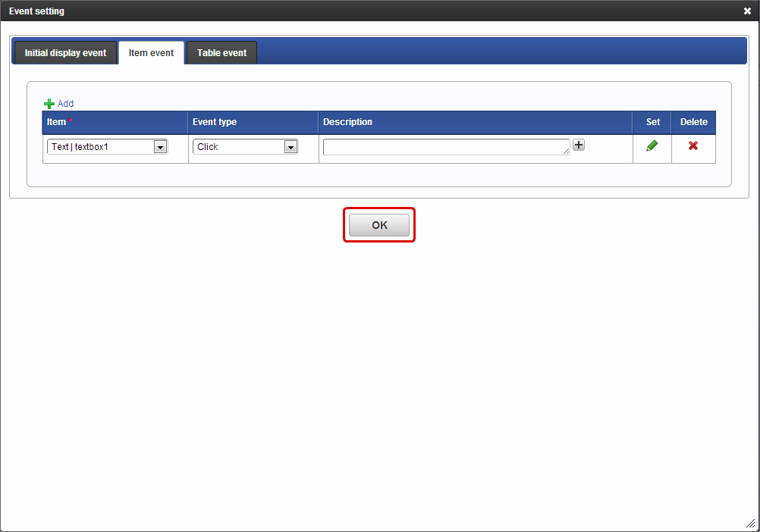Switch to the Table event tab
Viewport: 760px width, 532px height.
pos(221,53)
